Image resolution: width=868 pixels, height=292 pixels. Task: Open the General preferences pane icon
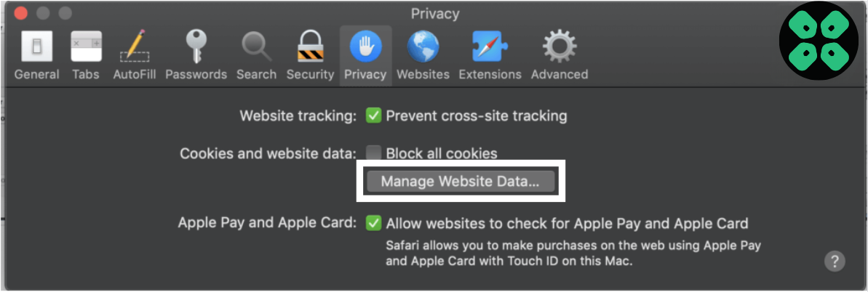click(x=36, y=47)
